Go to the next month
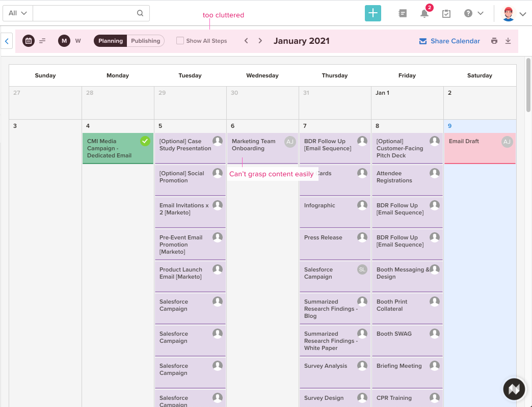Screen dimensions: 532x407 tap(260, 41)
